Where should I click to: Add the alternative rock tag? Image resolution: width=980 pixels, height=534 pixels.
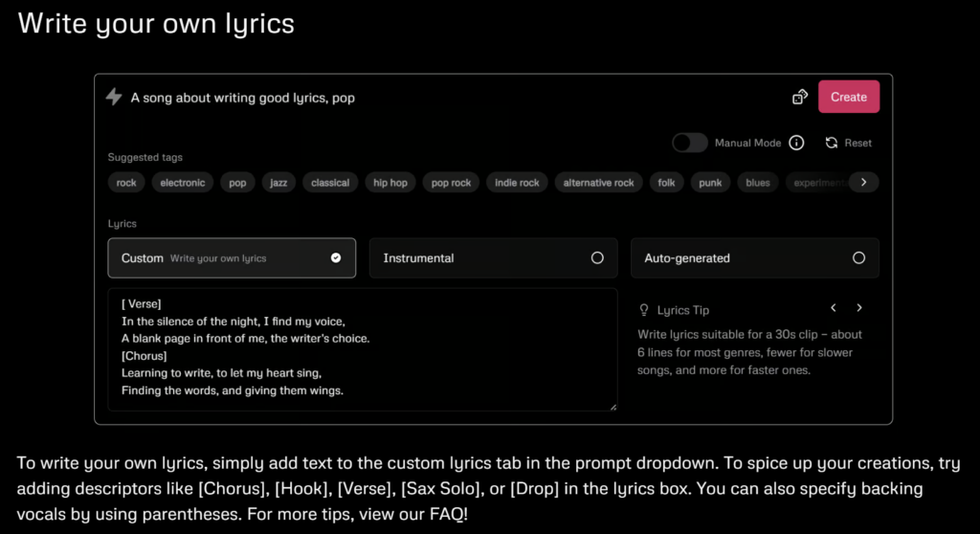coord(598,183)
